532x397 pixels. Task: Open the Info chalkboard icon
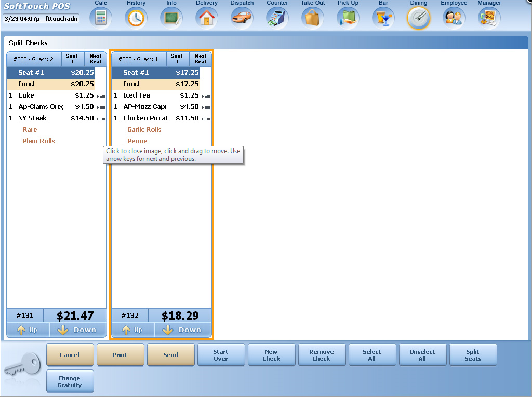click(171, 18)
